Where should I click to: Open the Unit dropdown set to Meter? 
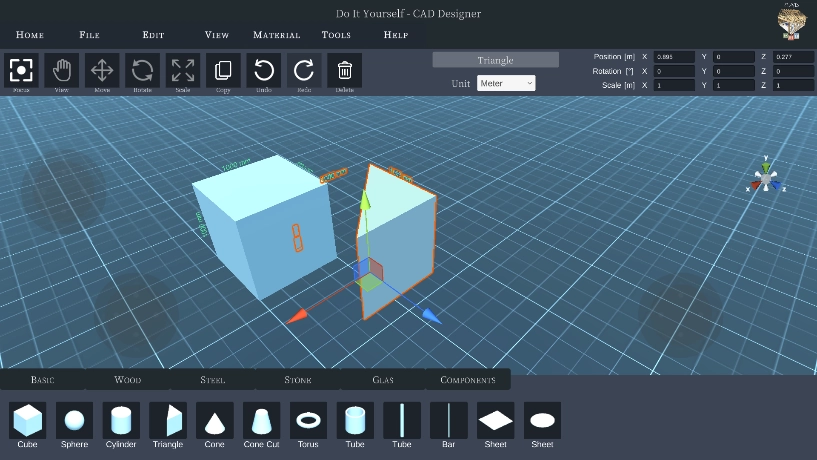point(506,83)
